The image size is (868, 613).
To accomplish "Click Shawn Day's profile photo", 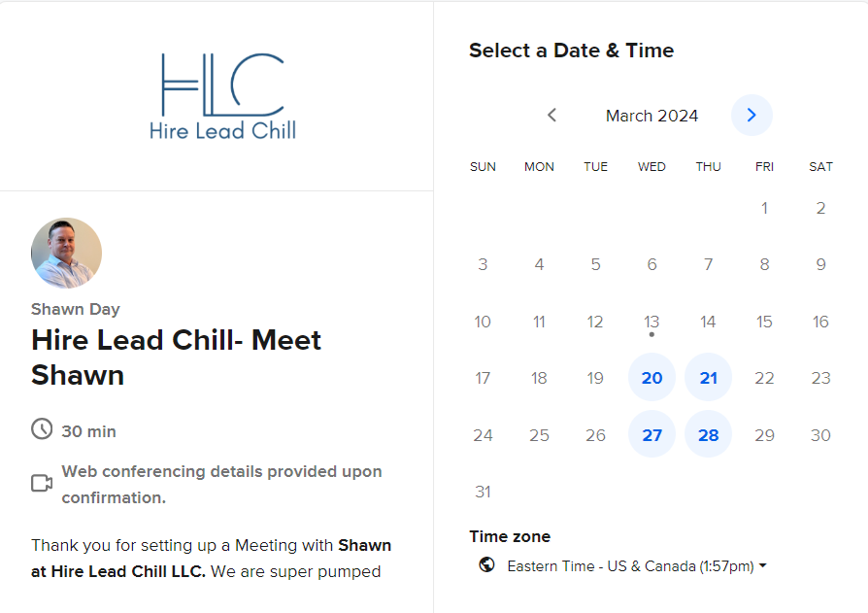I will [66, 254].
